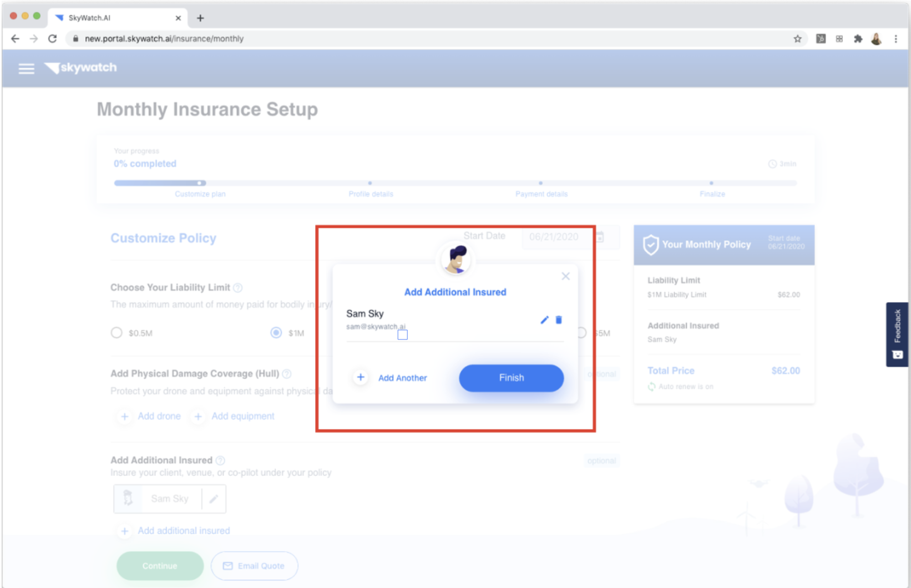Delete Sam Sky with trash icon
This screenshot has height=588, width=911.
point(559,320)
